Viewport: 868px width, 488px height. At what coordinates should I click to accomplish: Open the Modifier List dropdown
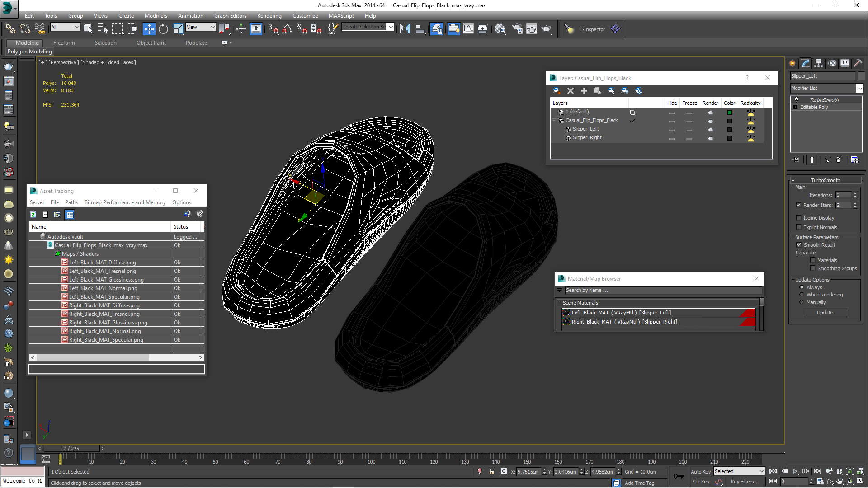click(x=860, y=88)
